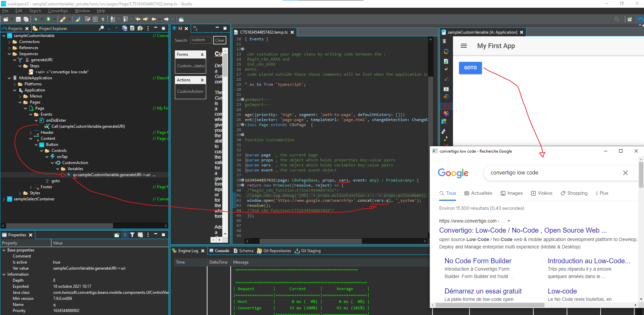Switch to the Git Staging tab
The width and height of the screenshot is (644, 315).
[310, 251]
